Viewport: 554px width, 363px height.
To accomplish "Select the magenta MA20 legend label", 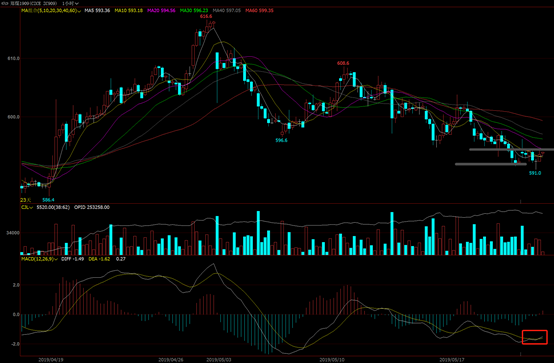I will (x=161, y=11).
